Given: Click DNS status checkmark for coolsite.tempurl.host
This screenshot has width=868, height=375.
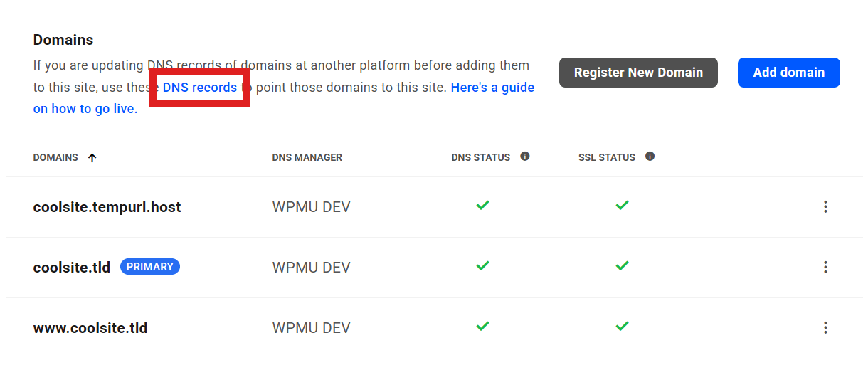Looking at the screenshot, I should pos(482,206).
